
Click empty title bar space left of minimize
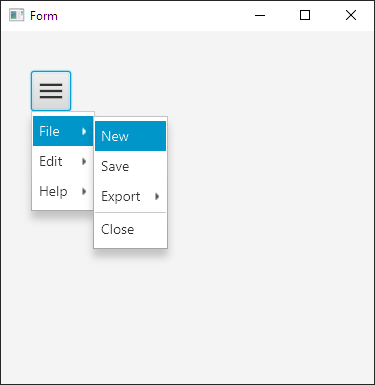click(x=150, y=15)
